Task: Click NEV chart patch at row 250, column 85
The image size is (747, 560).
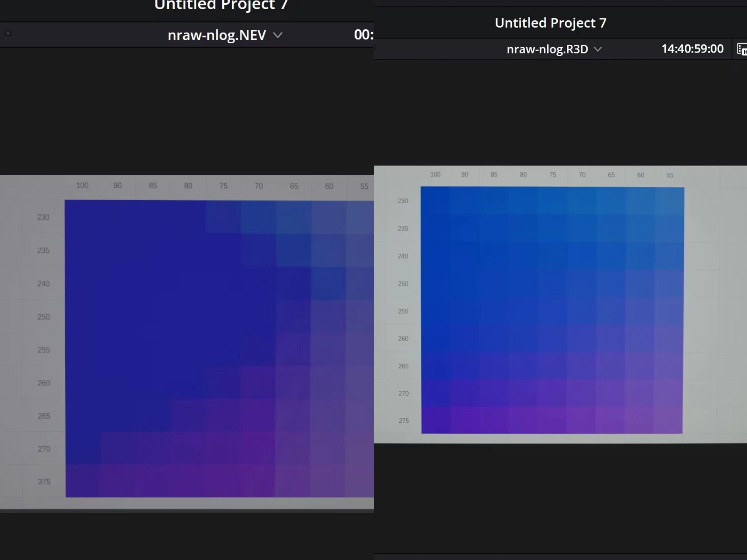Action: click(x=153, y=317)
